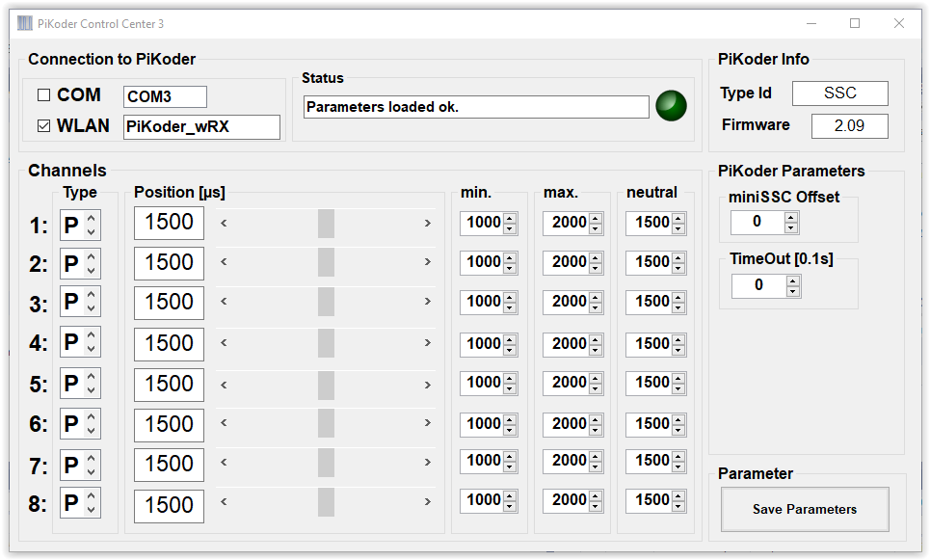Increase miniSSC Offset value
The width and height of the screenshot is (930, 560).
(790, 218)
